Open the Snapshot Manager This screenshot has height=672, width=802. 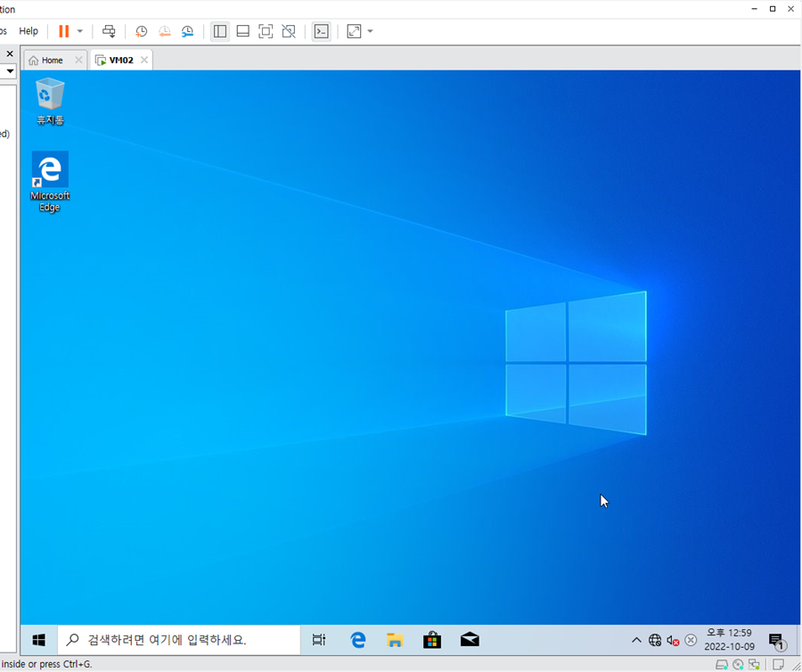(x=188, y=31)
